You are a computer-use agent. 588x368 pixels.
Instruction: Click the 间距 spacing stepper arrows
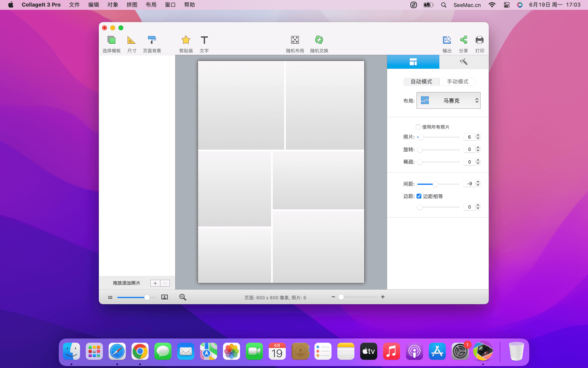[x=478, y=184]
